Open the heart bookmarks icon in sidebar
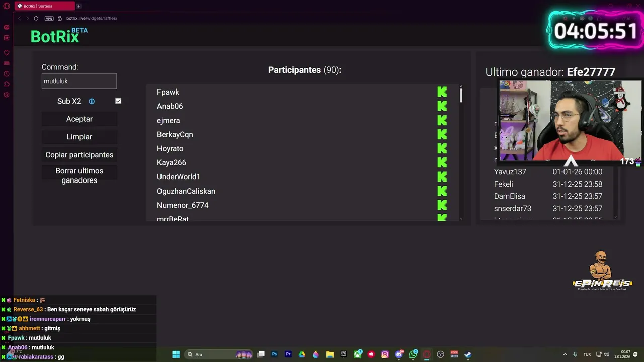This screenshot has width=644, height=362. 7,53
